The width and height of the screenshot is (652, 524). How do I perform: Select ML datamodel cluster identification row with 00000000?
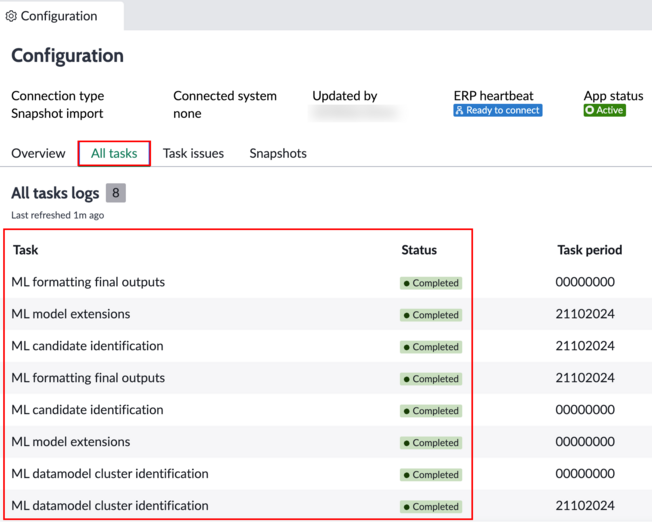tap(326, 474)
